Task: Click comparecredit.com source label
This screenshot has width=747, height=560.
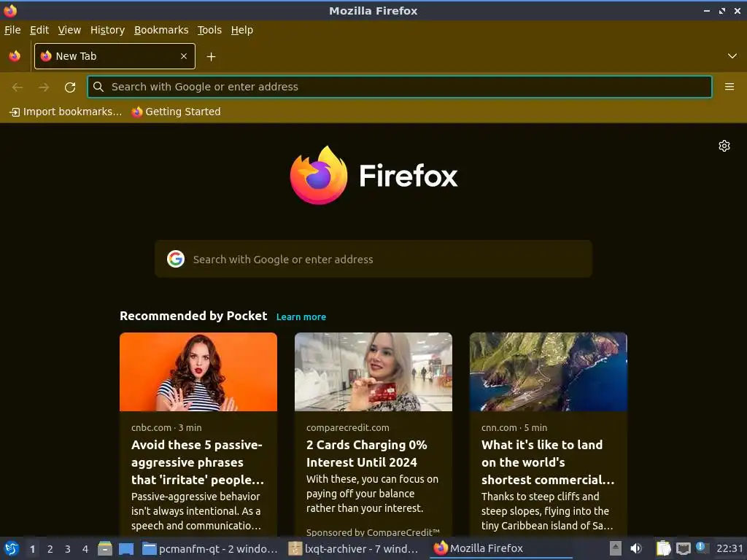Action: click(348, 427)
